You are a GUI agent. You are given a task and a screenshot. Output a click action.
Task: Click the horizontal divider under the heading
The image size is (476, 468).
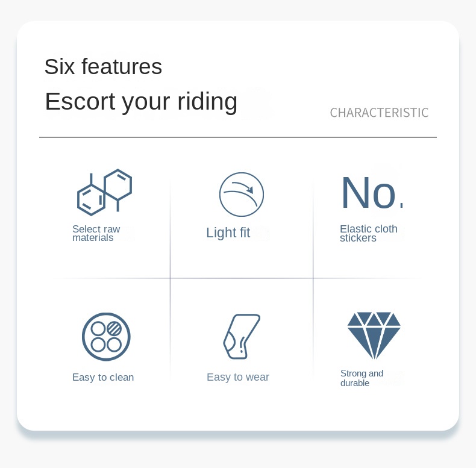tap(238, 137)
